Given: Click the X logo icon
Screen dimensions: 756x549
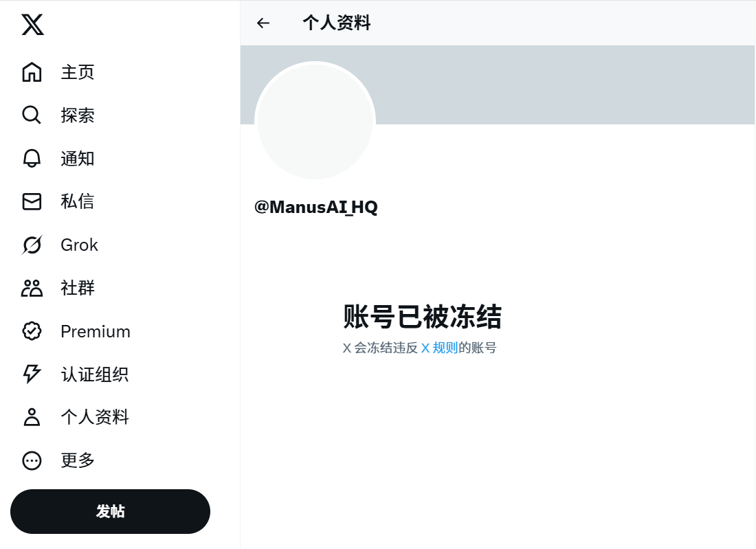Looking at the screenshot, I should coord(32,25).
